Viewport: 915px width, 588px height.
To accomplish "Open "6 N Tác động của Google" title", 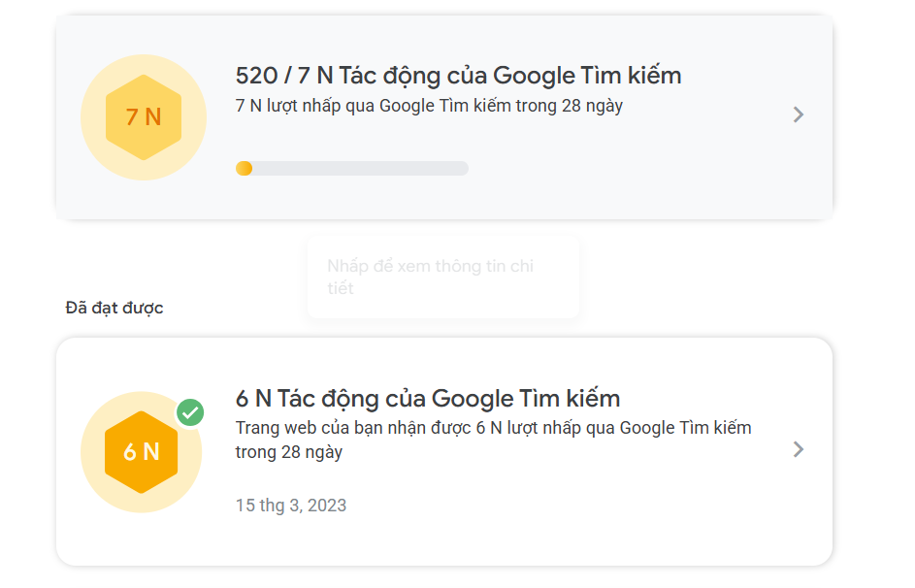I will click(x=427, y=399).
